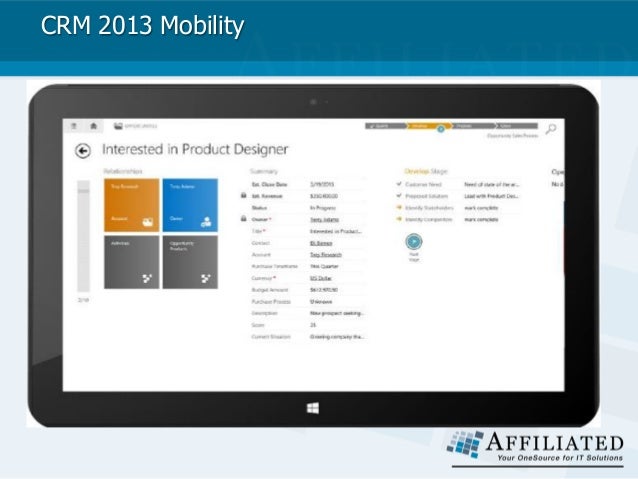Screen dimensions: 638x479
Task: Click the lock icon beside Est. Revenue
Action: [244, 196]
